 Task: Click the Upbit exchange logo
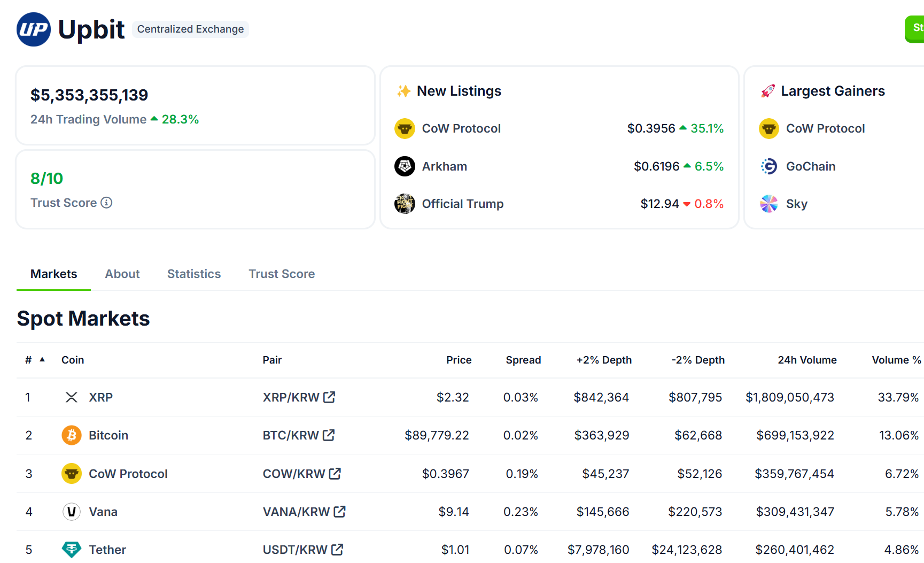coord(33,29)
